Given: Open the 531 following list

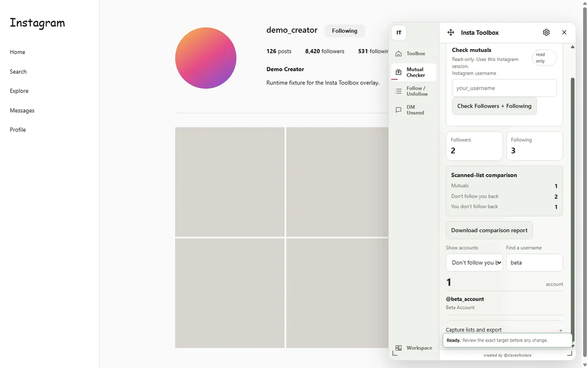Looking at the screenshot, I should click(373, 51).
